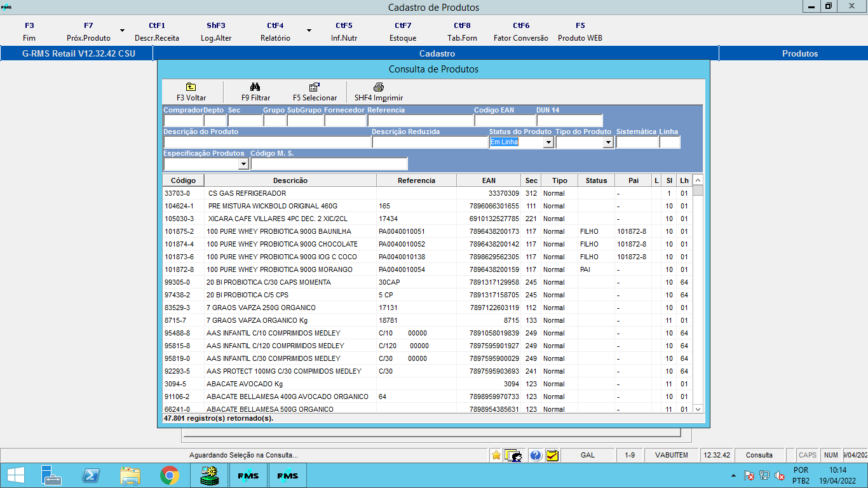Select row ABACATE AVOCADO Kg
Viewport: 868px width, 488px height.
pyautogui.click(x=427, y=384)
